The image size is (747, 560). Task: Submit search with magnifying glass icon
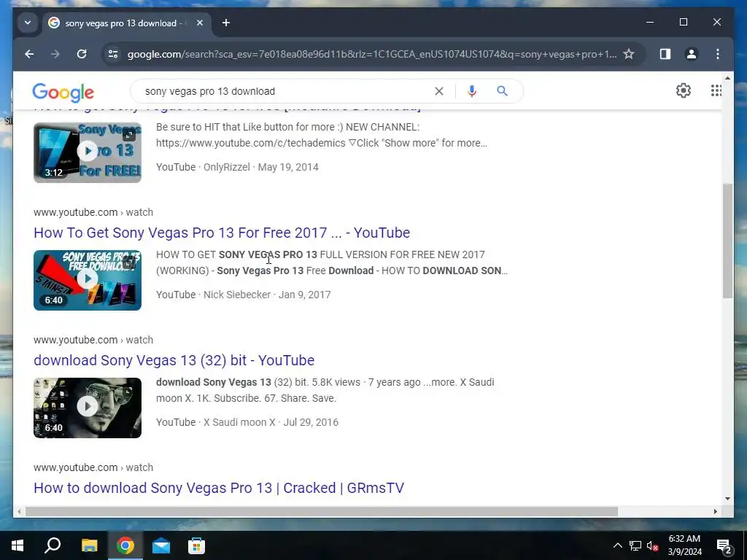[502, 91]
